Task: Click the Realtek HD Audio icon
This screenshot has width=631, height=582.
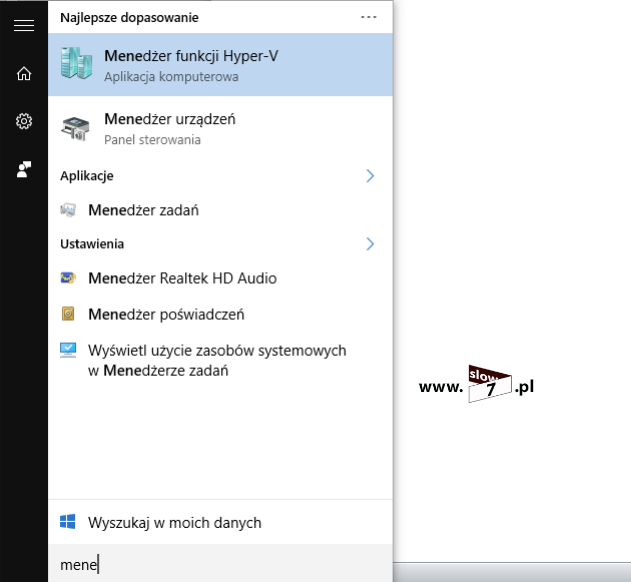Action: click(x=68, y=278)
